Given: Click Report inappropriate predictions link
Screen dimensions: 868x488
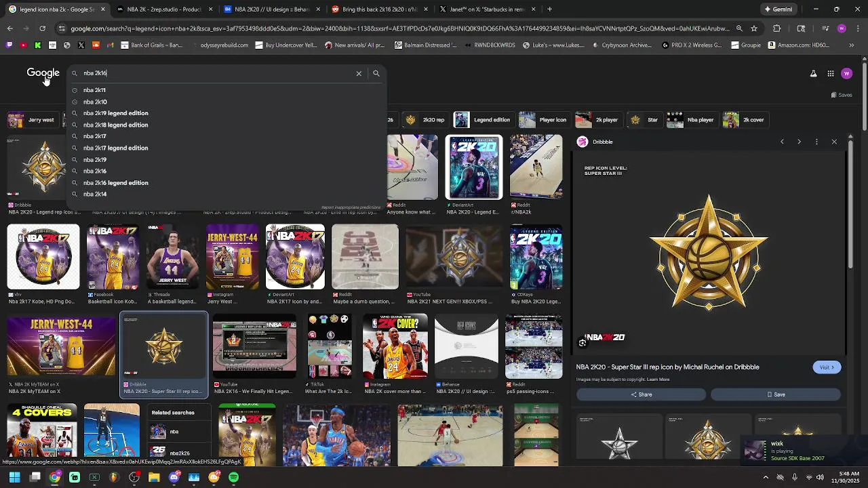Looking at the screenshot, I should [351, 207].
